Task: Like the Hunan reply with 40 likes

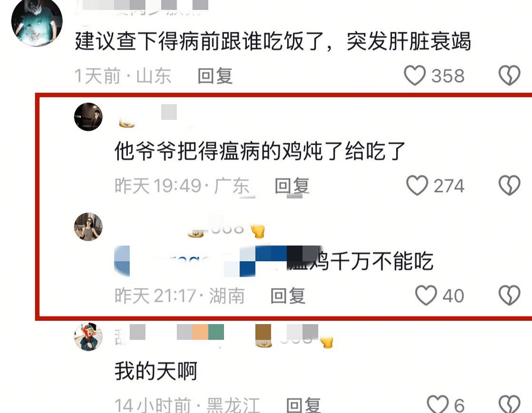Action: tap(426, 296)
